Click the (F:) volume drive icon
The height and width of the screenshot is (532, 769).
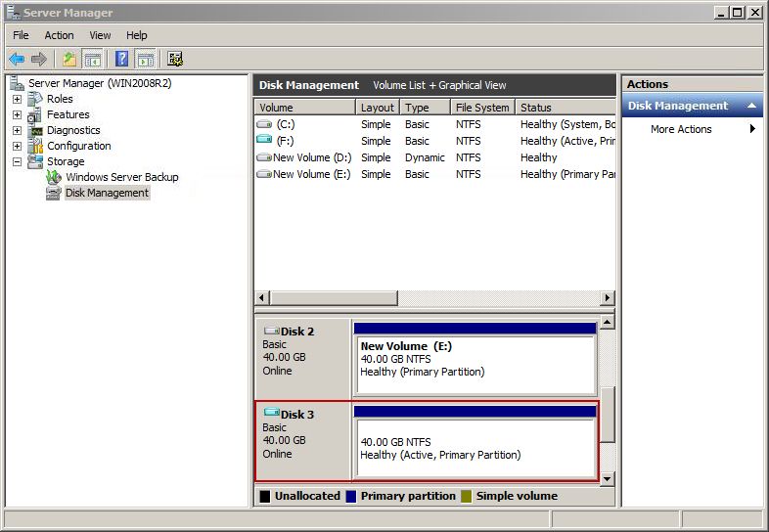[x=264, y=140]
